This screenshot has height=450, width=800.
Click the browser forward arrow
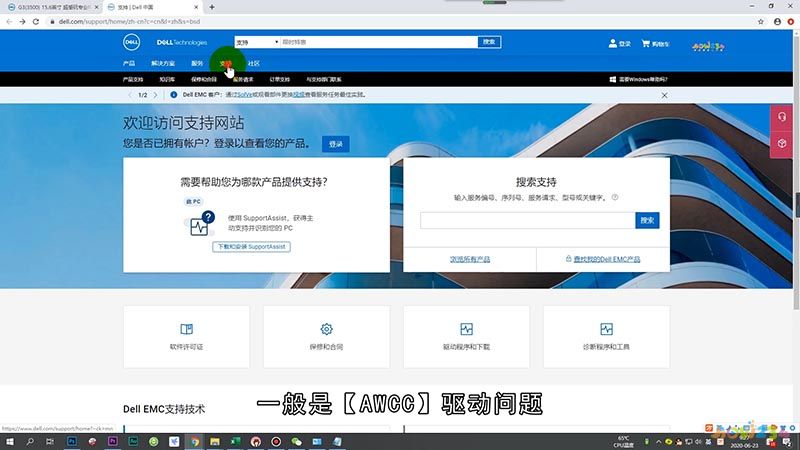22,21
